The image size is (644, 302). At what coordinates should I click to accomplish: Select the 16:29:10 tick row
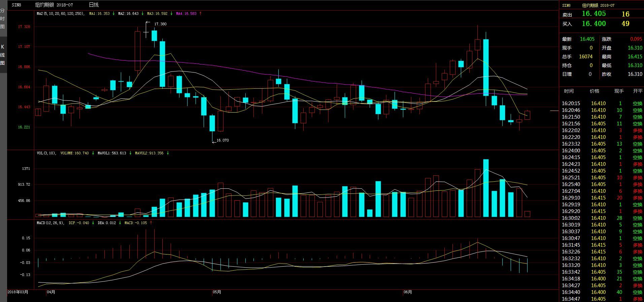point(602,198)
